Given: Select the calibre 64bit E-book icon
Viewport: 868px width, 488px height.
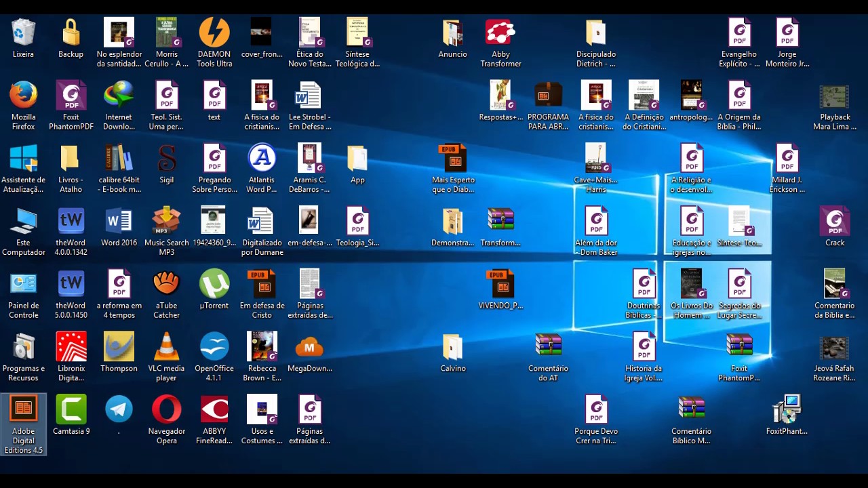Looking at the screenshot, I should click(x=119, y=159).
